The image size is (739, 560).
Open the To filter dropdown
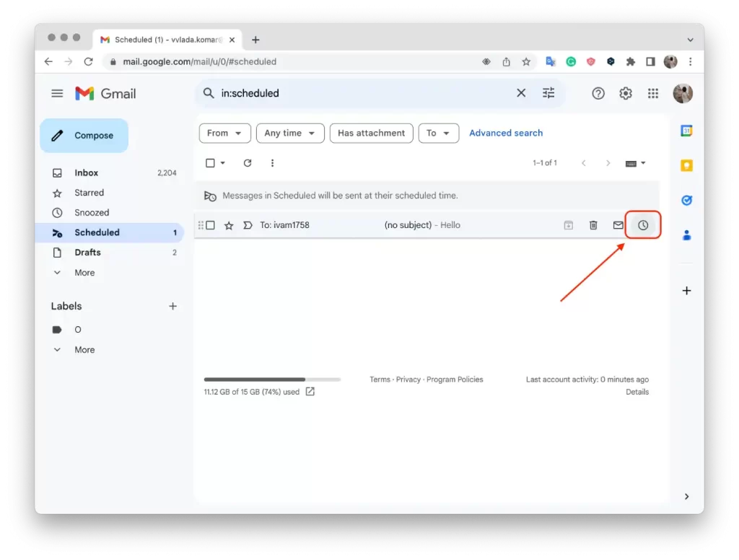coord(439,134)
